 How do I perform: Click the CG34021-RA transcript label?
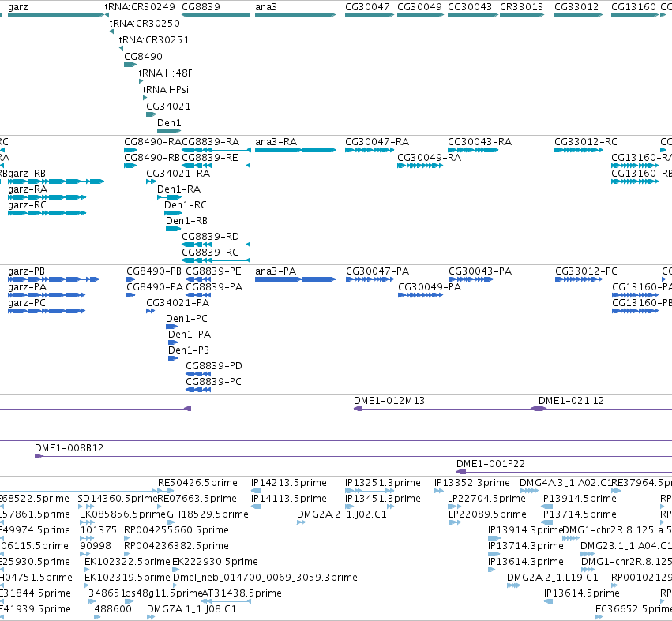pos(178,174)
